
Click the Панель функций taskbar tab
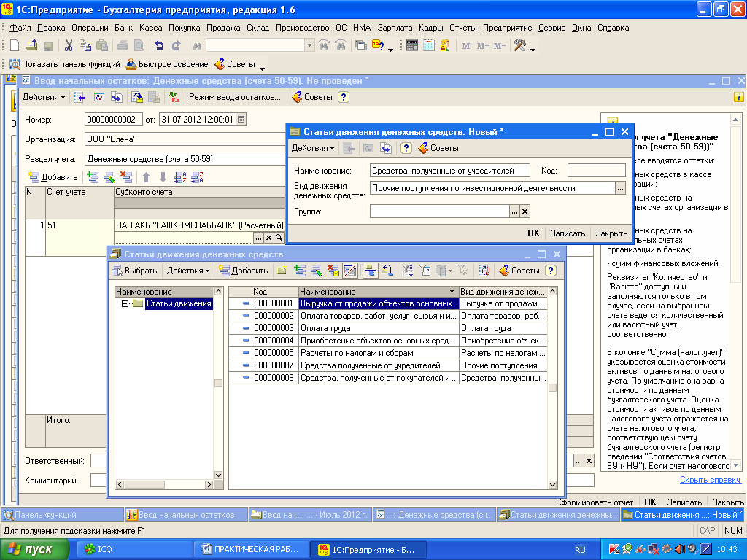[63, 515]
